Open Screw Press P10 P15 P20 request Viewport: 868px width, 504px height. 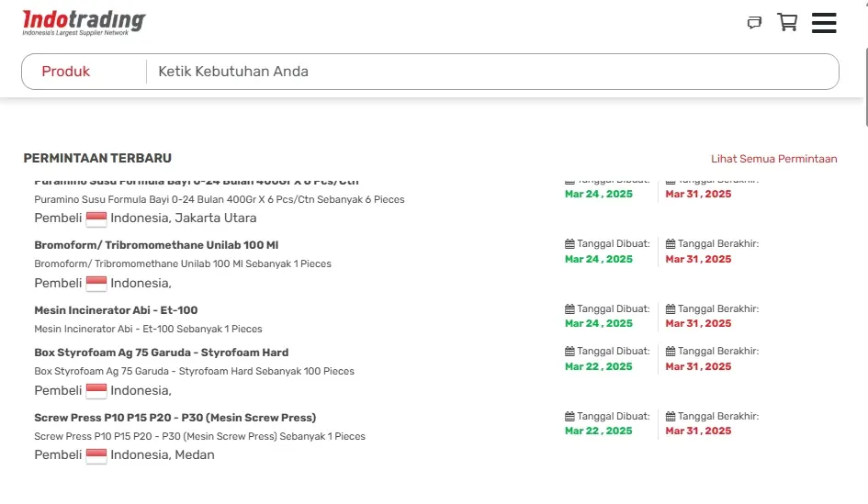tap(175, 418)
